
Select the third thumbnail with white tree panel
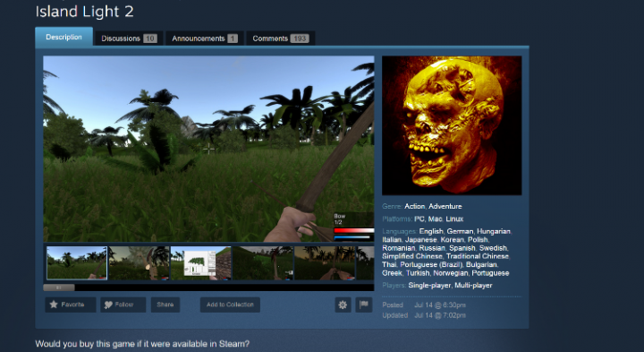[x=201, y=263]
